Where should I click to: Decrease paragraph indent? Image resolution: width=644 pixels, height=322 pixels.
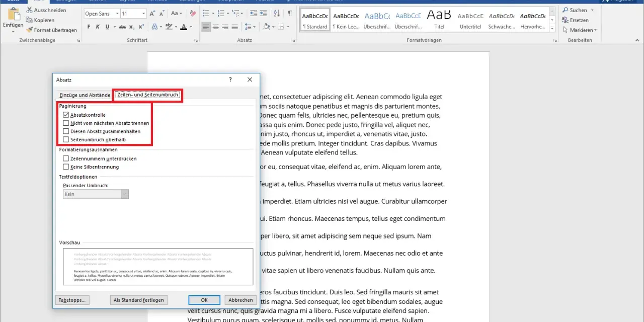tap(254, 14)
